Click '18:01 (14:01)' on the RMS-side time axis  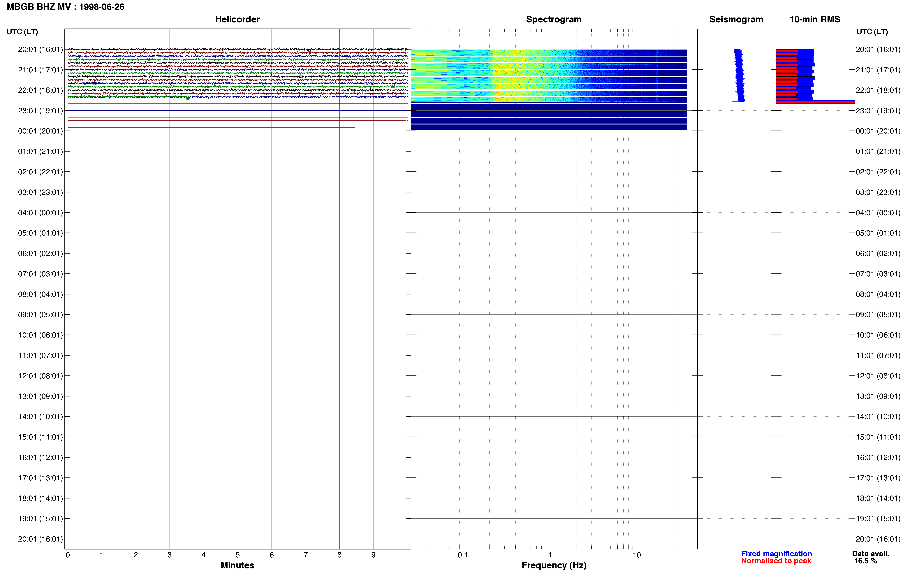click(x=878, y=498)
